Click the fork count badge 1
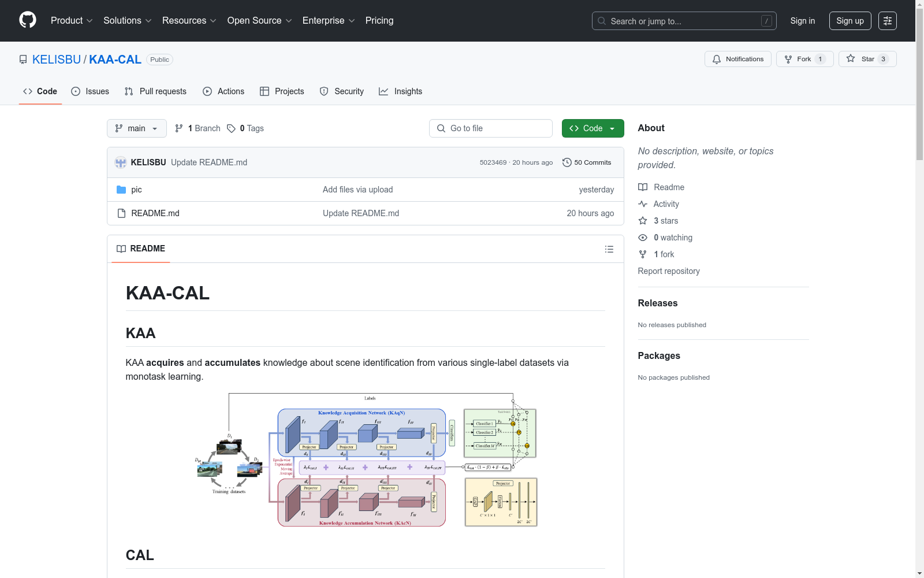 (820, 59)
